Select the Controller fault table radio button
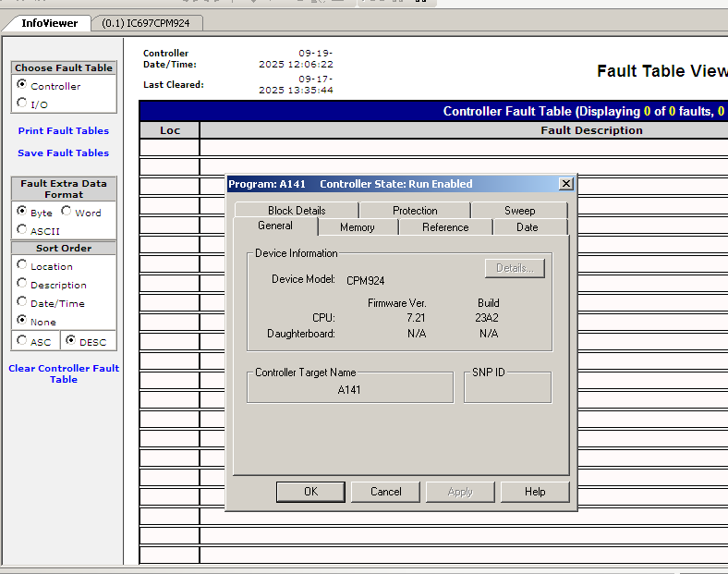 (x=22, y=85)
